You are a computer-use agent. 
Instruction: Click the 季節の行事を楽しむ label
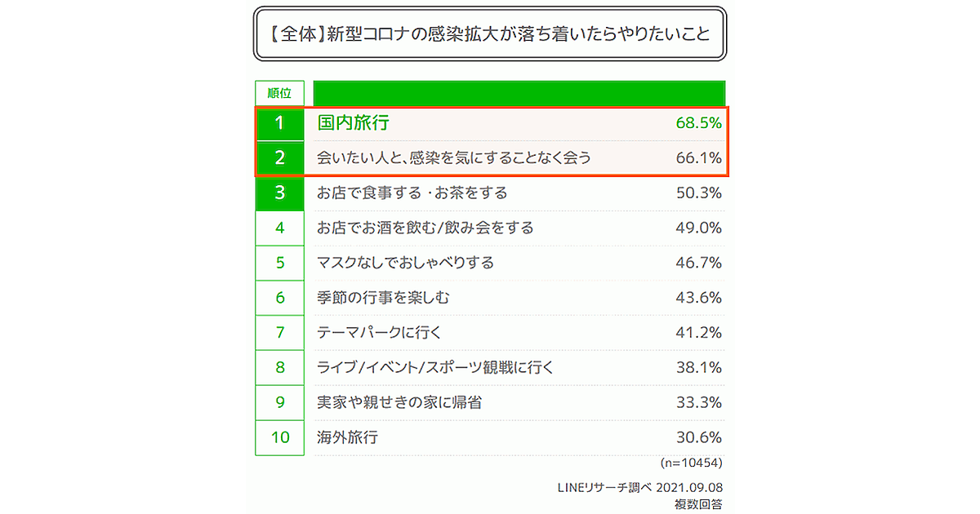(383, 298)
